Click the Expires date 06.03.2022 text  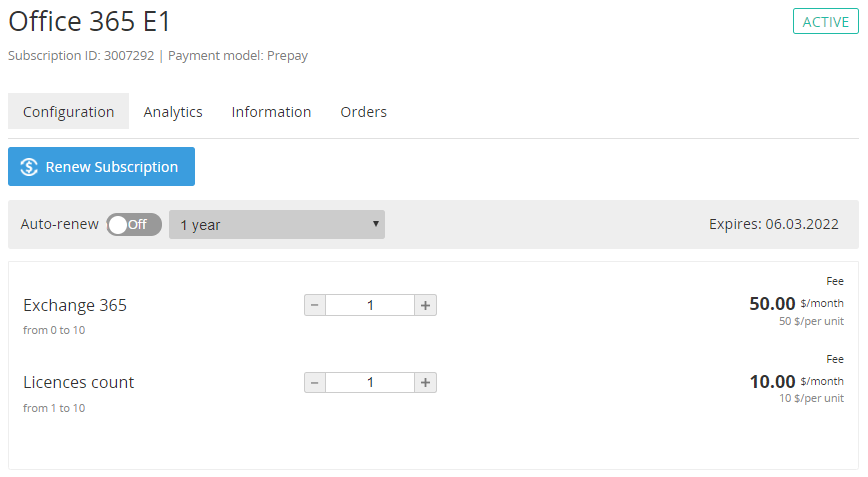[773, 225]
